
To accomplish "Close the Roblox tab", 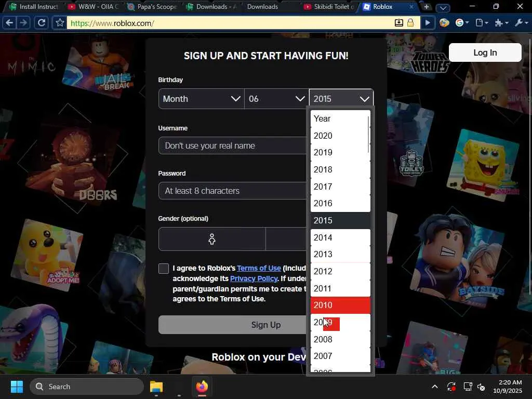I will click(411, 7).
